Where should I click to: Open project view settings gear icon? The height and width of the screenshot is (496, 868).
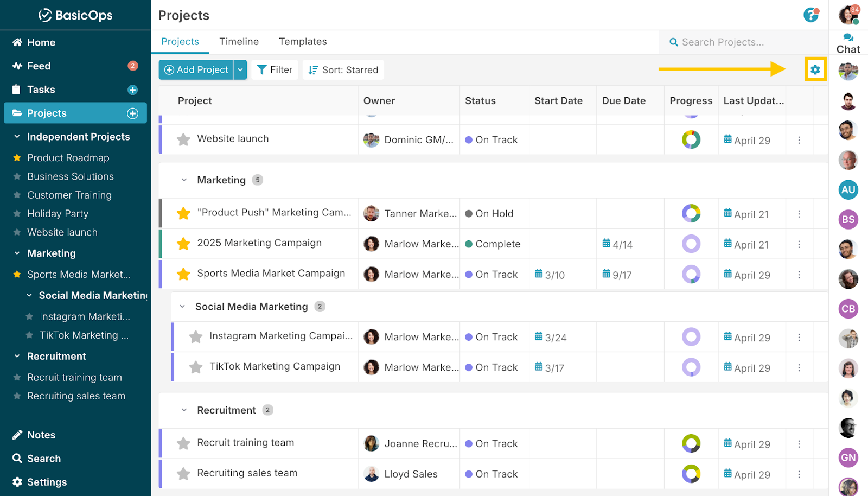[815, 69]
